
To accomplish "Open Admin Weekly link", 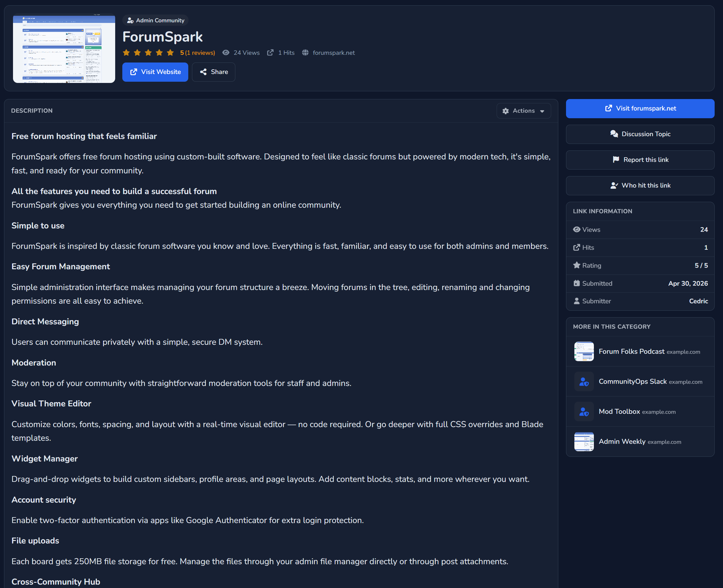I will pos(622,441).
